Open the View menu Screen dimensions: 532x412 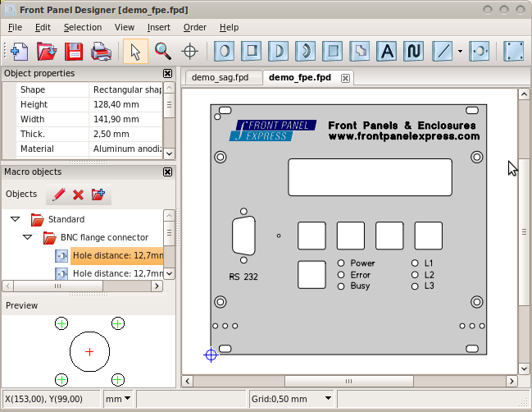pyautogui.click(x=124, y=27)
